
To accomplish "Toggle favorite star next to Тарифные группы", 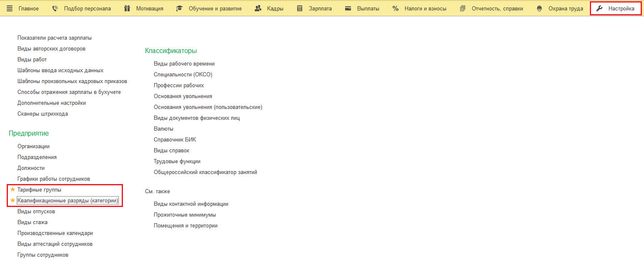I will click(x=13, y=189).
